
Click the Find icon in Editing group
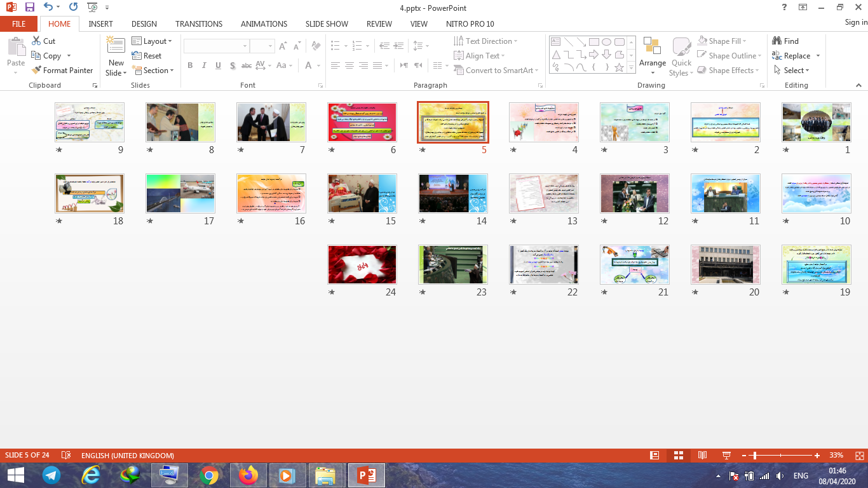785,41
